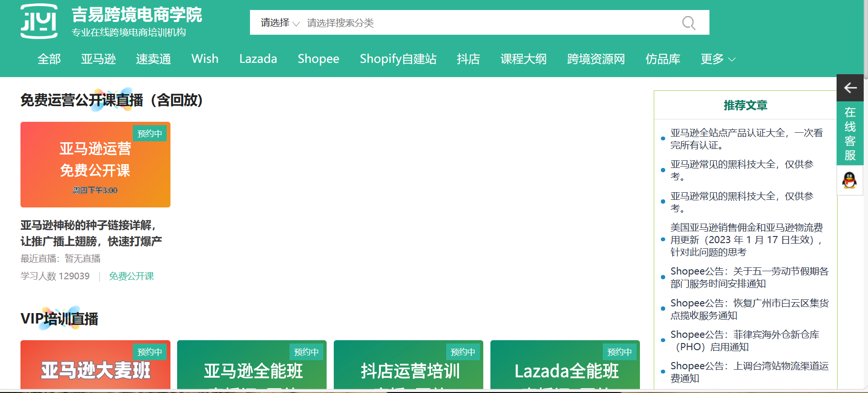Click the 推荐文章 heading

pos(745,105)
